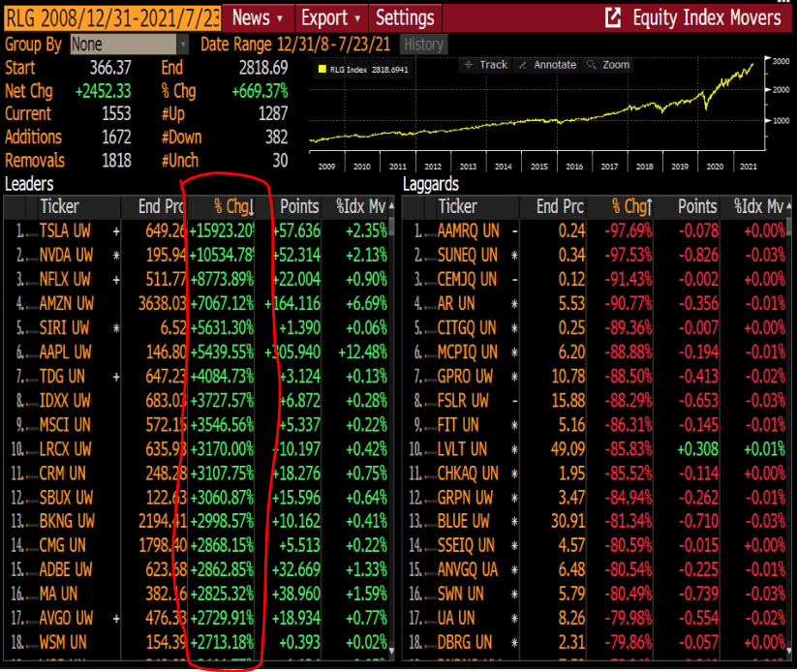This screenshot has height=672, width=797.
Task: Click the LRCX UW ticker
Action: [x=65, y=449]
